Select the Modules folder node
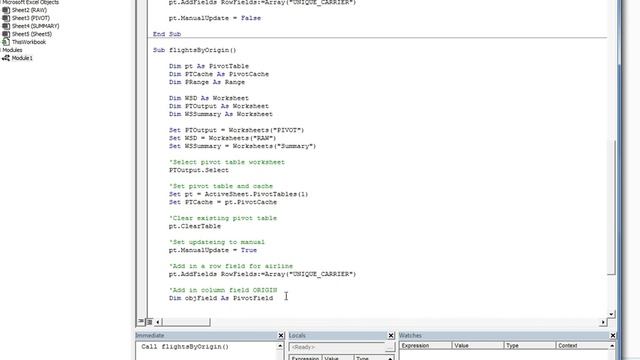 tap(12, 50)
